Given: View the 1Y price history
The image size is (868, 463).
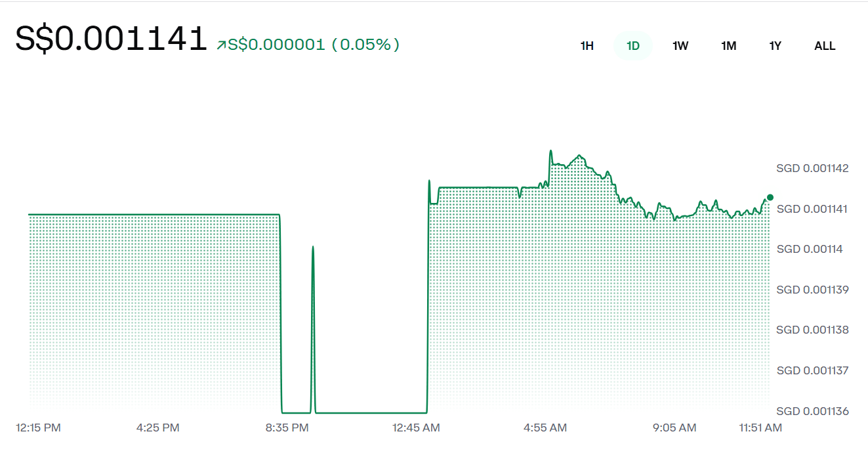Looking at the screenshot, I should point(775,46).
